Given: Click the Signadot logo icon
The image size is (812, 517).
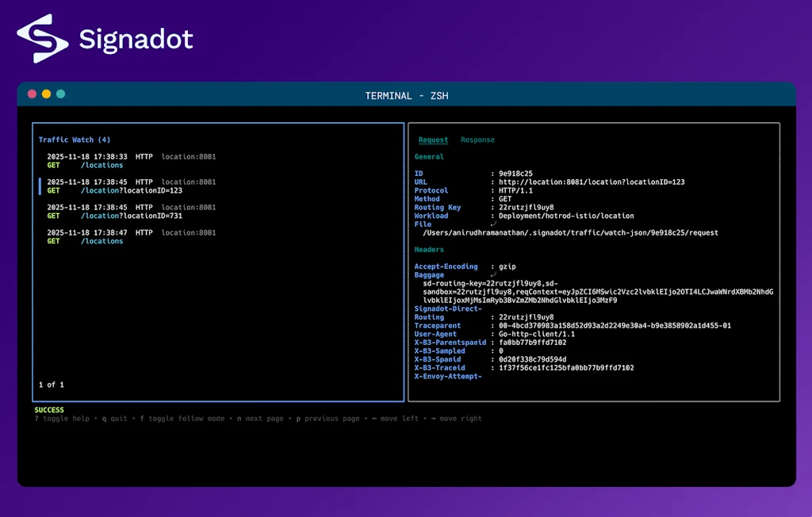Looking at the screenshot, I should coord(42,37).
